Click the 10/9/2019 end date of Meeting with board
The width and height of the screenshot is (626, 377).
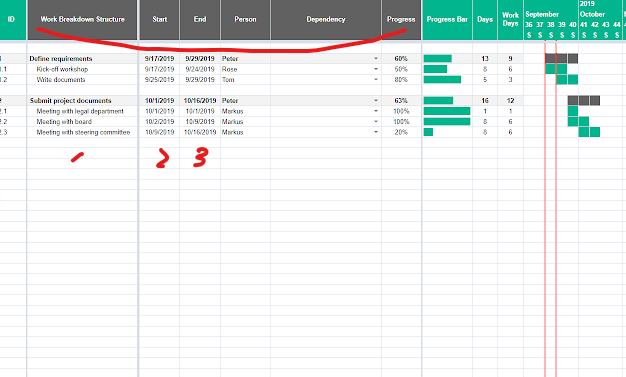pyautogui.click(x=200, y=121)
